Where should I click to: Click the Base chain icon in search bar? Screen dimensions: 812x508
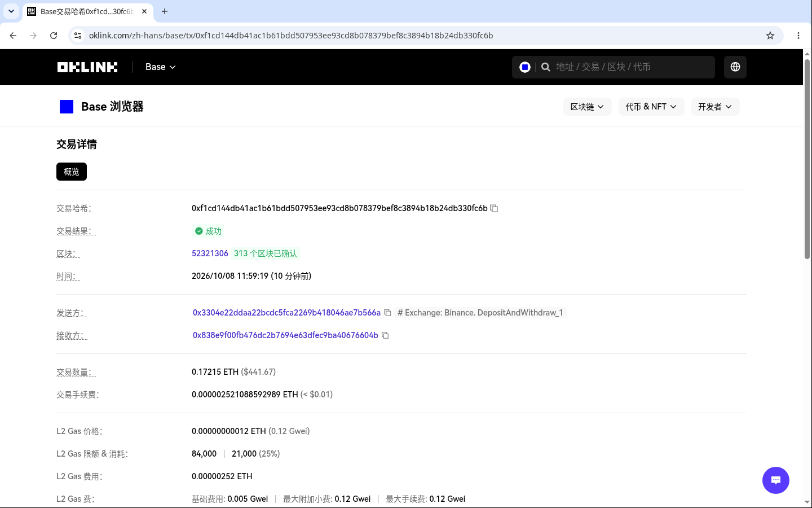pos(525,67)
